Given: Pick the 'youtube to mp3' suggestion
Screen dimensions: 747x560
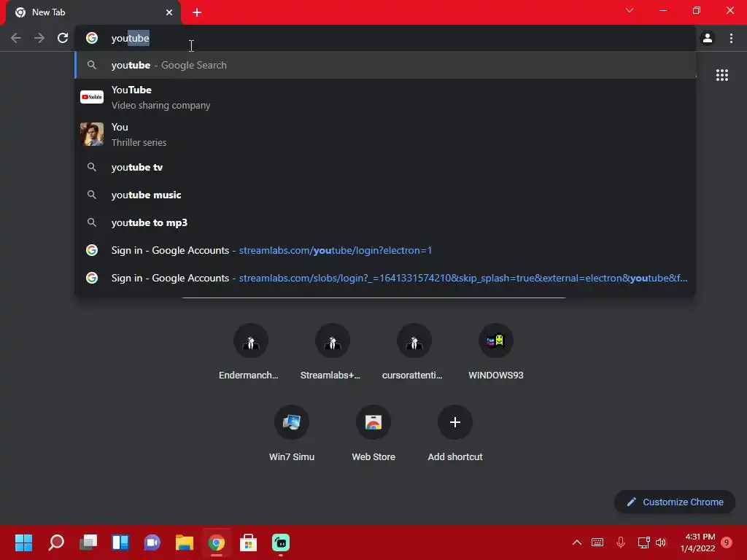Looking at the screenshot, I should tap(386, 222).
